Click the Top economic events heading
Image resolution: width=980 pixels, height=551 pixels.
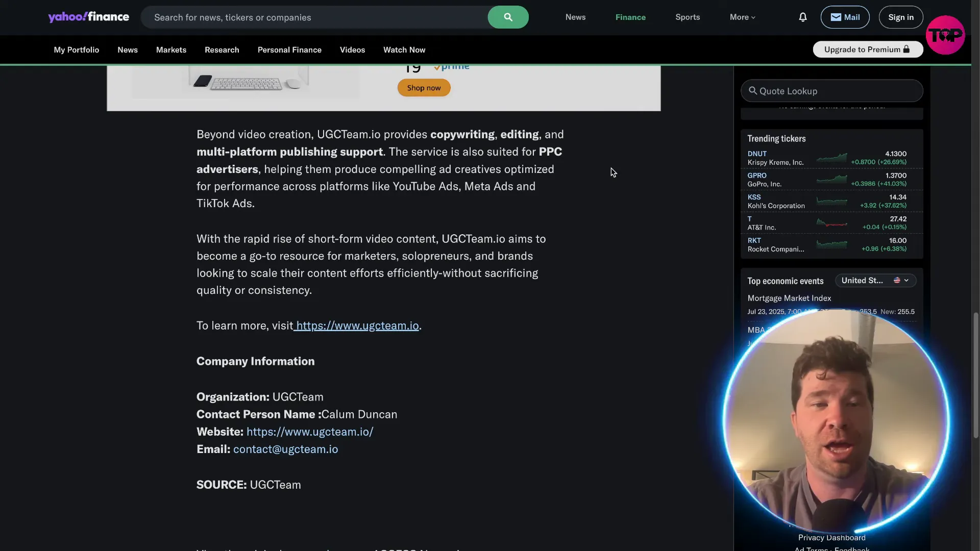point(785,281)
